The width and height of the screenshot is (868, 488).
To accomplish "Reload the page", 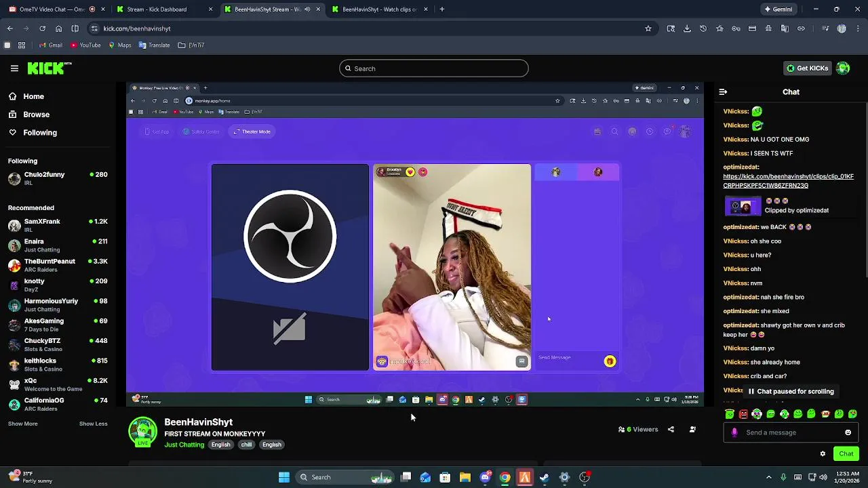I will tap(42, 28).
